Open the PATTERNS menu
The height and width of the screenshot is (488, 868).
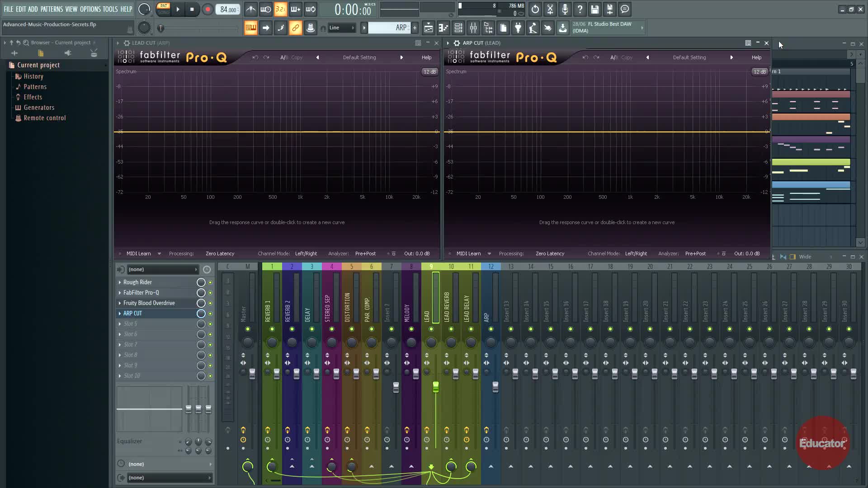tap(52, 9)
